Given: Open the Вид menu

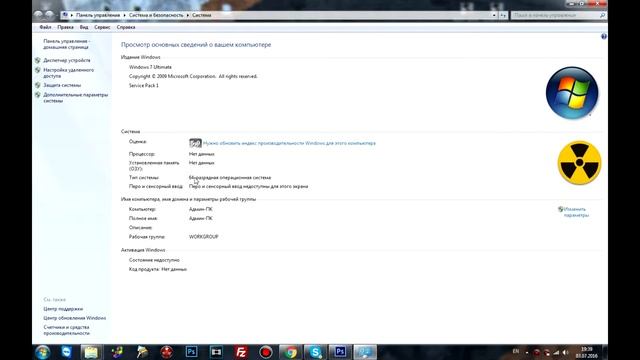Looking at the screenshot, I should pos(84,27).
